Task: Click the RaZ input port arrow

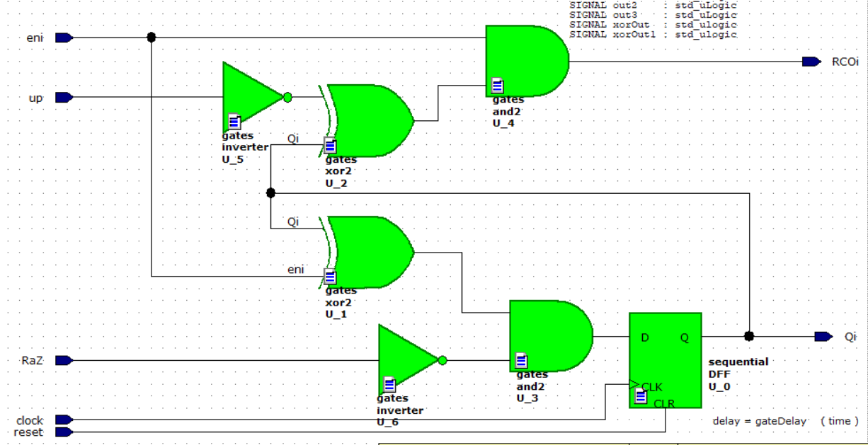Action: [64, 361]
